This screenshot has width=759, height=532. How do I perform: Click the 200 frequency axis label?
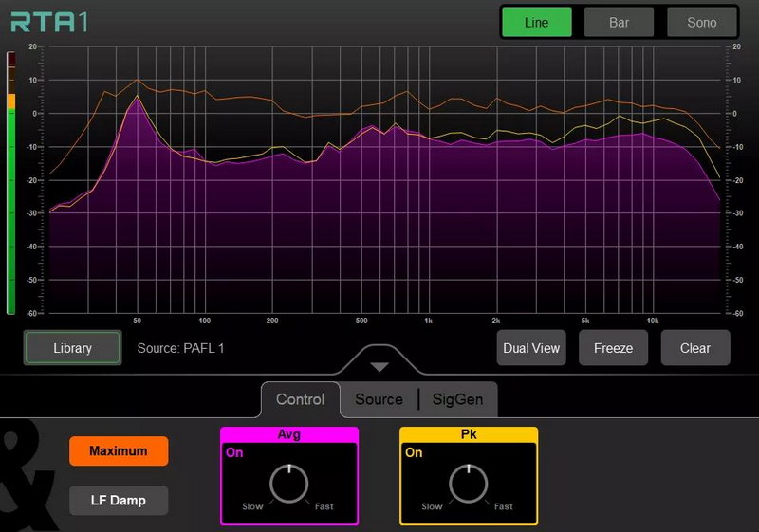[x=272, y=321]
